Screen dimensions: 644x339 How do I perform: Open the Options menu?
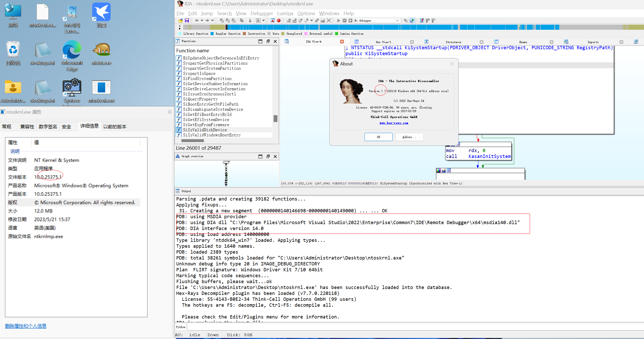[306, 13]
